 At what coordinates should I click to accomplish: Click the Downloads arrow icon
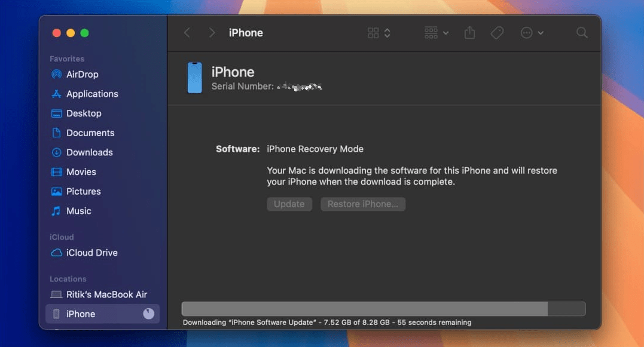[x=56, y=152]
